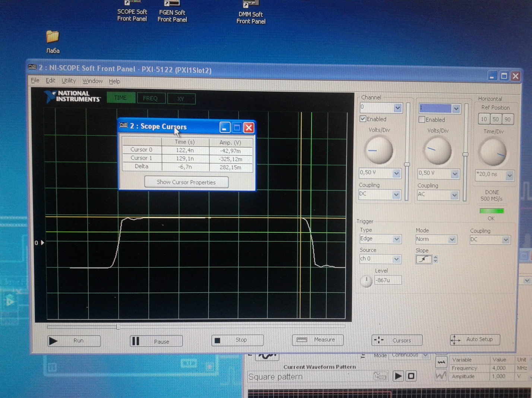Click the National Instruments logo
The image size is (532, 398).
[72, 96]
